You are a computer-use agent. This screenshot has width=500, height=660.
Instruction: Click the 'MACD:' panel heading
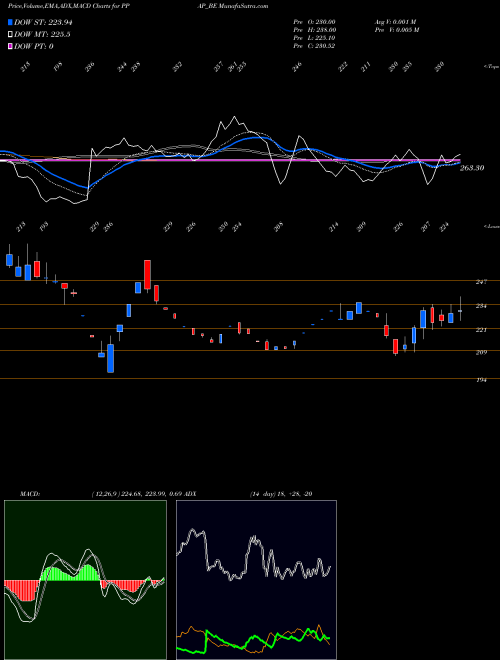pos(30,494)
